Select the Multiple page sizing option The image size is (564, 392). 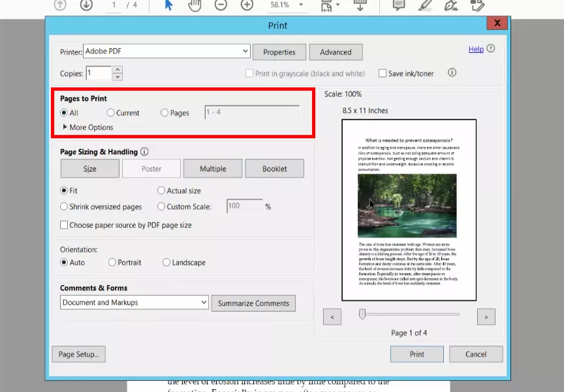(213, 168)
